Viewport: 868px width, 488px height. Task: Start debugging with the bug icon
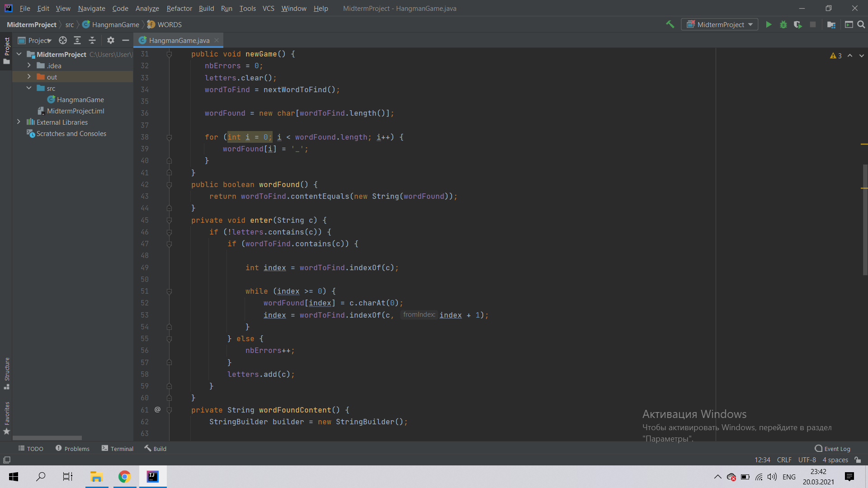(783, 24)
